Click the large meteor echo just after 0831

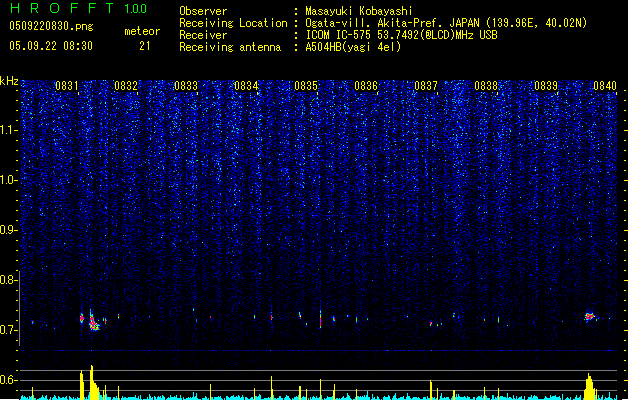(93, 321)
